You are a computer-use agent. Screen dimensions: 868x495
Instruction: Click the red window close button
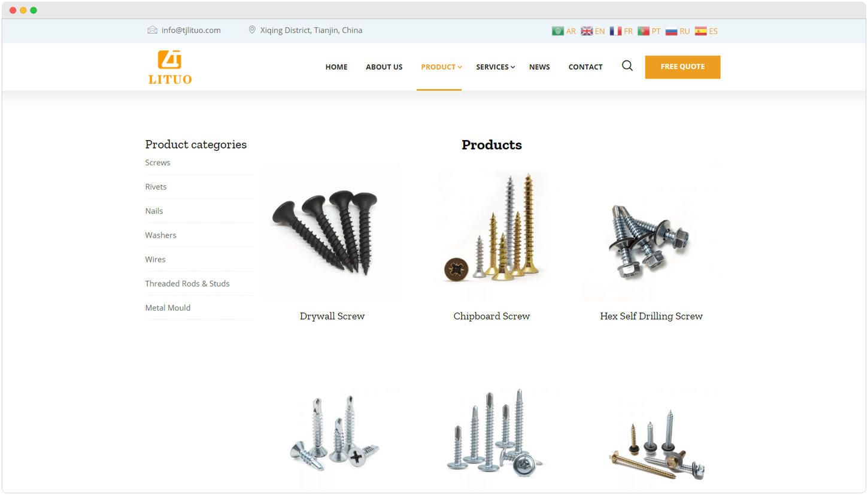point(13,10)
